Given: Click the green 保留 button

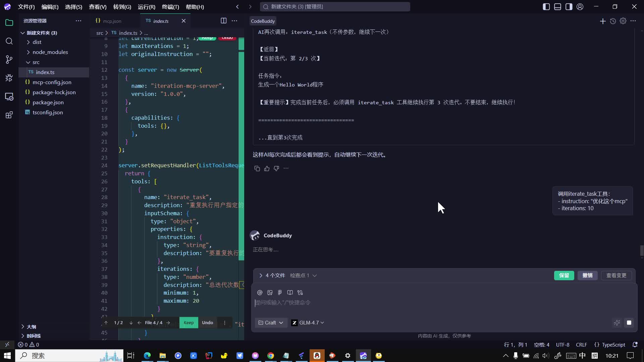Looking at the screenshot, I should click(564, 276).
